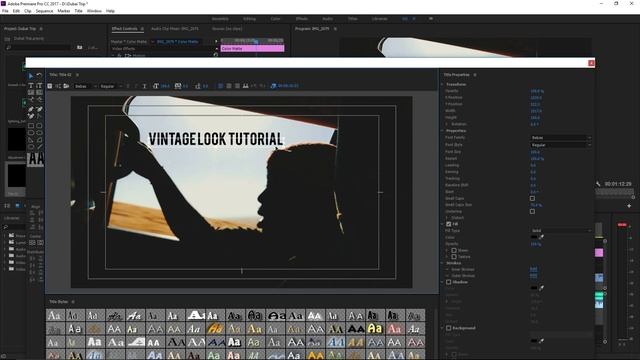Click Add next to Inner Strokes
Image resolution: width=640 pixels, height=360 pixels.
point(533,269)
